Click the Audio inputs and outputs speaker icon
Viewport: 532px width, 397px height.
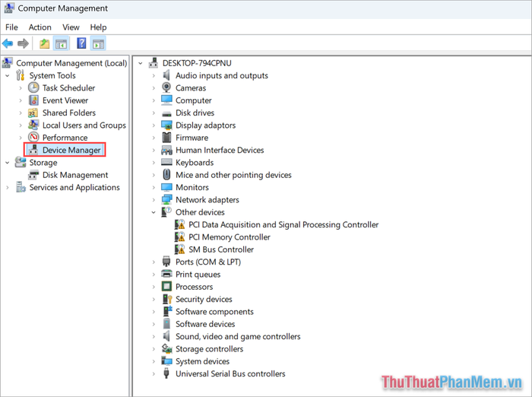tap(166, 75)
